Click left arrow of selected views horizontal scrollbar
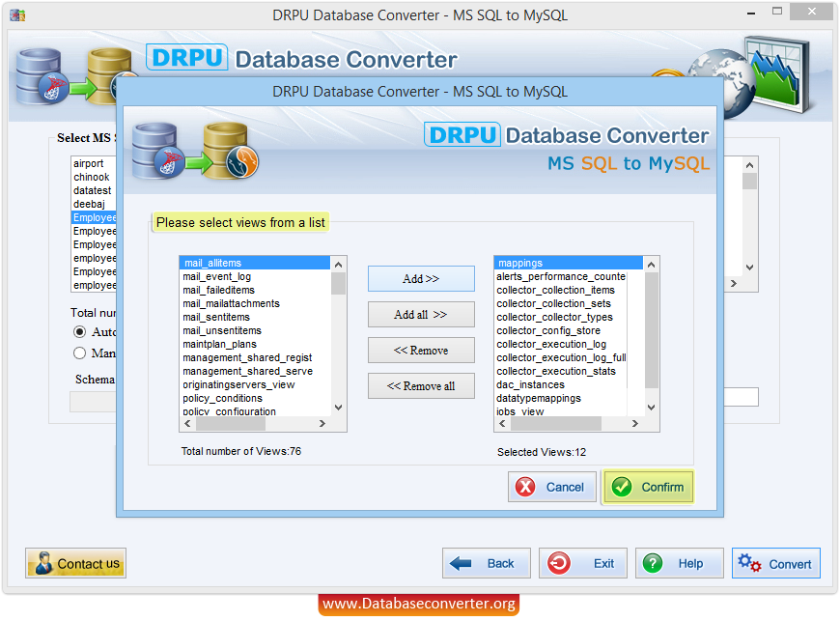The width and height of the screenshot is (840, 621). (502, 423)
